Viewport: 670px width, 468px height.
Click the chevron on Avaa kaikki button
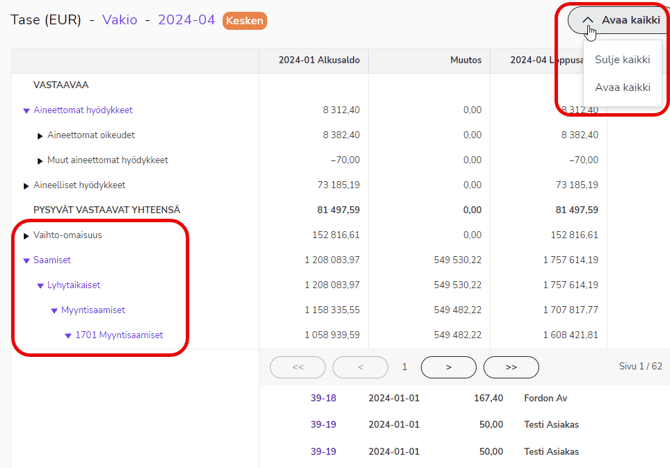[x=588, y=20]
